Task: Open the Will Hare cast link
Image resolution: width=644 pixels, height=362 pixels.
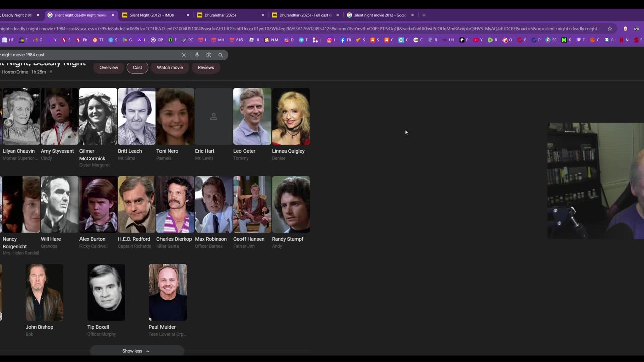Action: click(51, 239)
